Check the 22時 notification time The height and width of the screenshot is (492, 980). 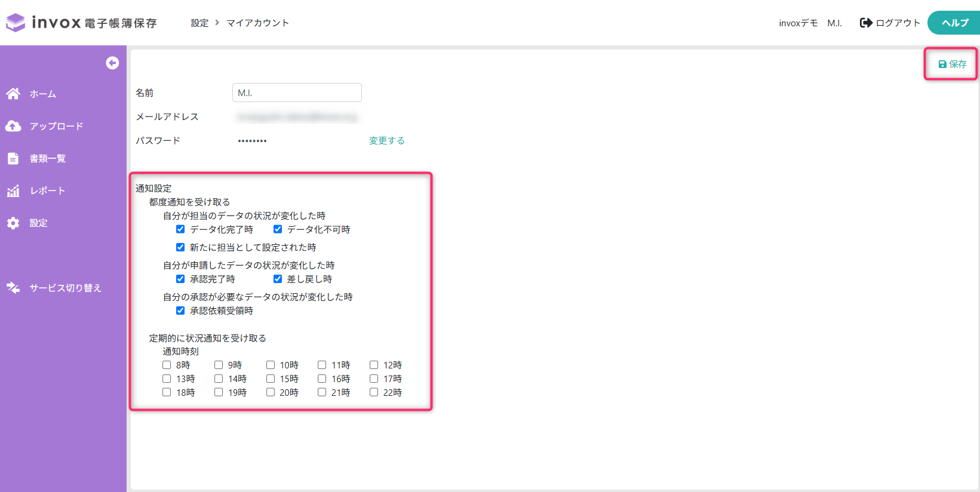[374, 392]
